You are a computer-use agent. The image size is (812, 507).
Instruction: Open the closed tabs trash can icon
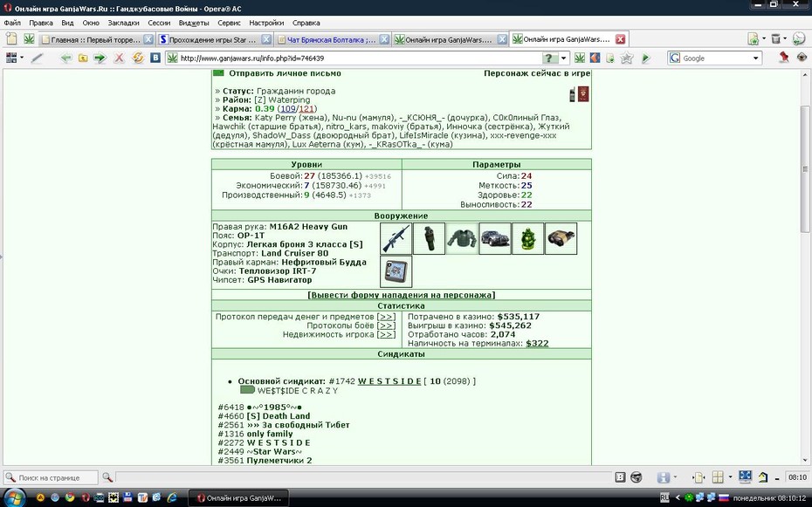[775, 38]
